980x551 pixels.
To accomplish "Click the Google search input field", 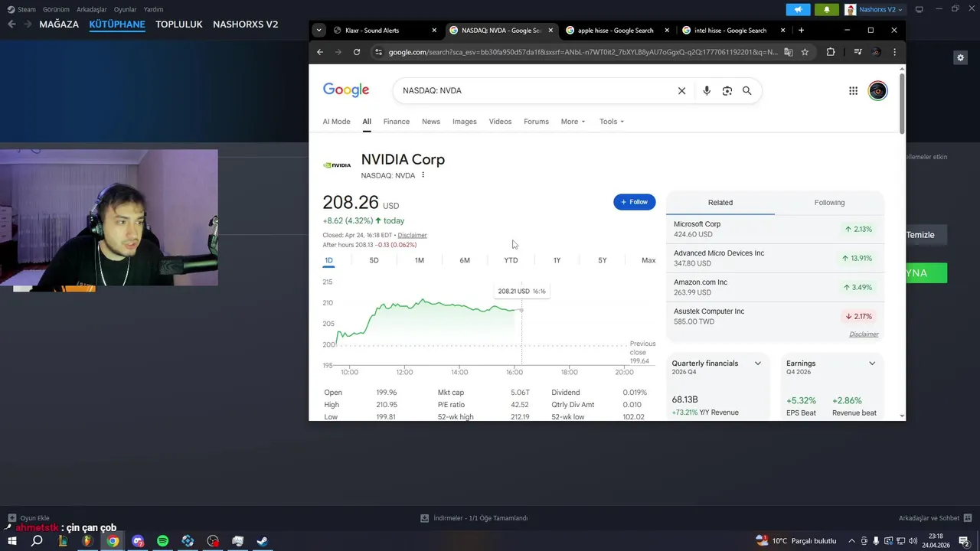I will pos(536,90).
